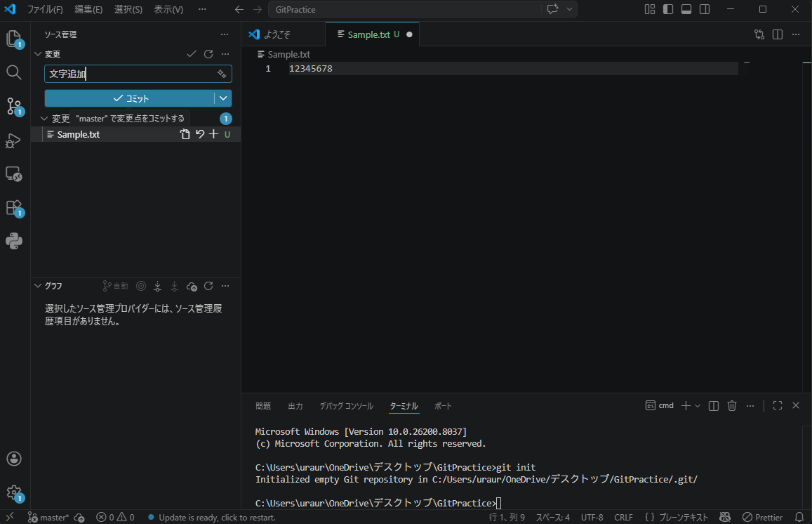Toggle the bottom panel layout button
Image resolution: width=812 pixels, height=524 pixels.
[x=686, y=10]
